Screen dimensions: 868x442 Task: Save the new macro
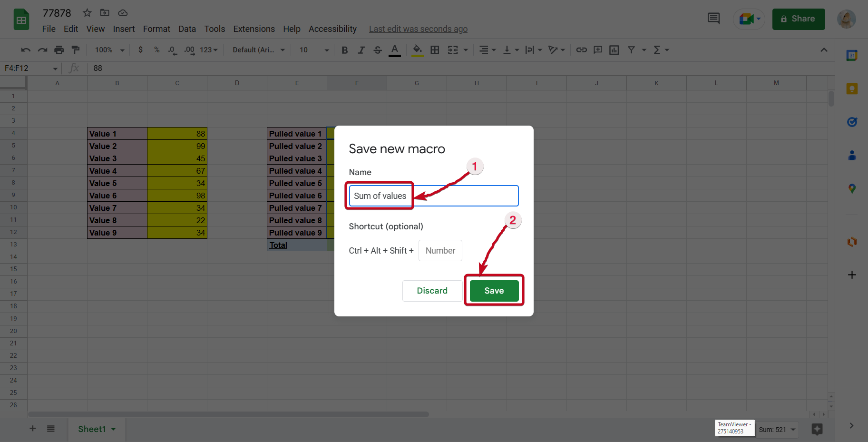(494, 290)
